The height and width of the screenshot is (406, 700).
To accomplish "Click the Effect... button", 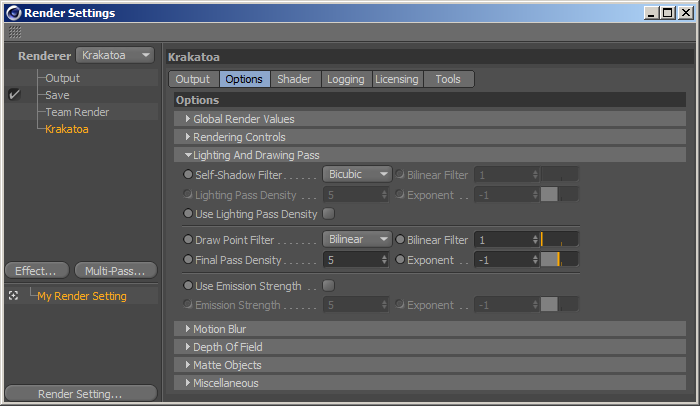I will [x=37, y=271].
